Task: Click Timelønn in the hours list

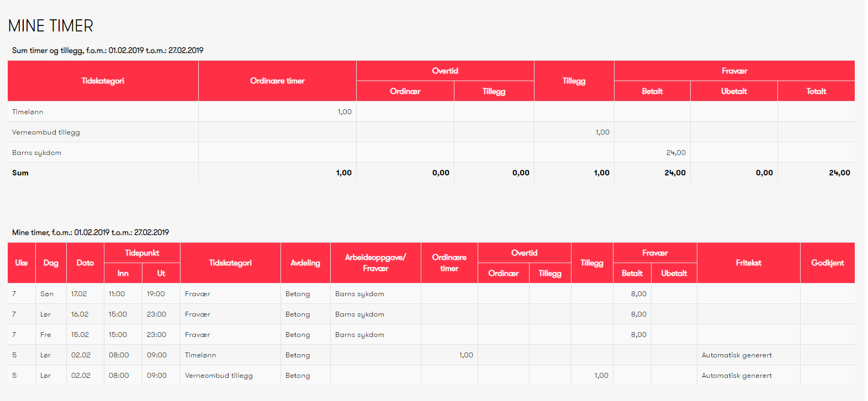Action: point(200,355)
